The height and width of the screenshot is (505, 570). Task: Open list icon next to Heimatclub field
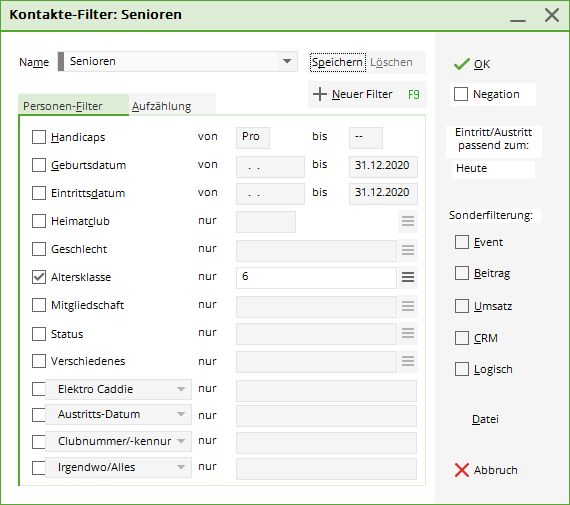pyautogui.click(x=408, y=221)
